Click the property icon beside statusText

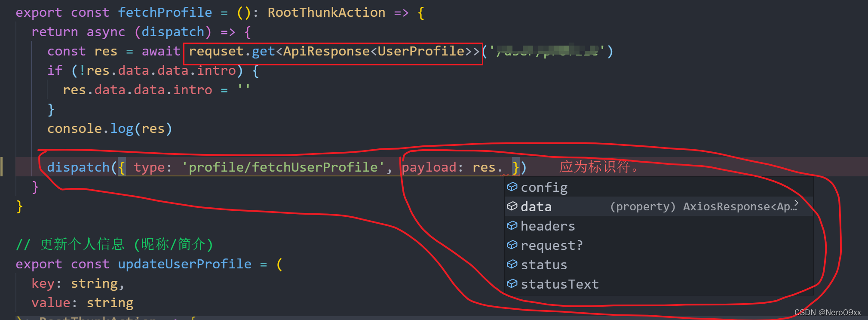512,283
